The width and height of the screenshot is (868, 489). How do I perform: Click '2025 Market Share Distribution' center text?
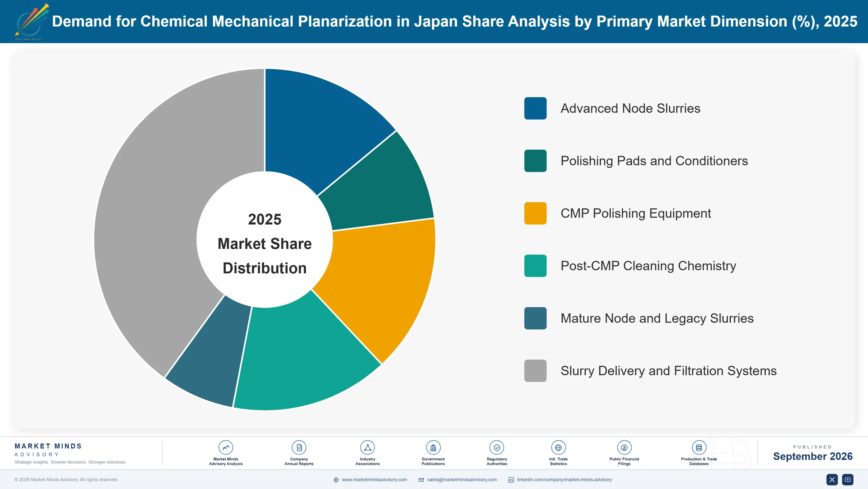pyautogui.click(x=265, y=243)
